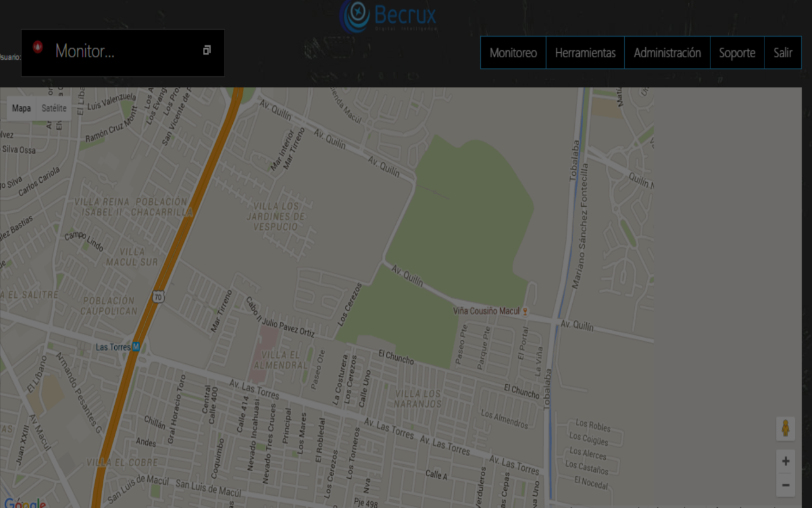Restore the Monitor panel using the window icon
Viewport: 812px width, 508px height.
(207, 50)
